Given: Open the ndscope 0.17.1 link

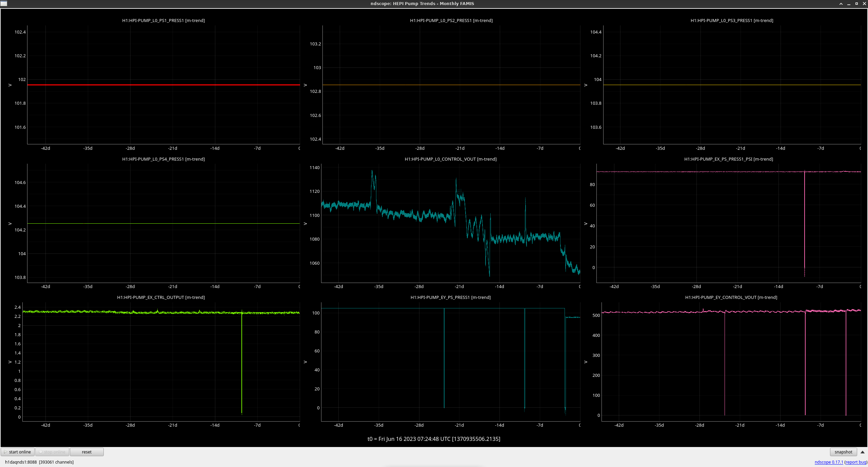Looking at the screenshot, I should pos(829,462).
